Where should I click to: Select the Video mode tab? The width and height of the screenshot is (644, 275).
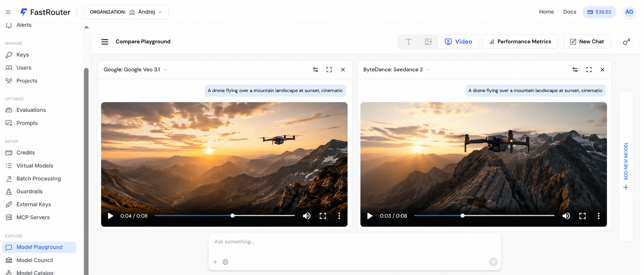(458, 42)
